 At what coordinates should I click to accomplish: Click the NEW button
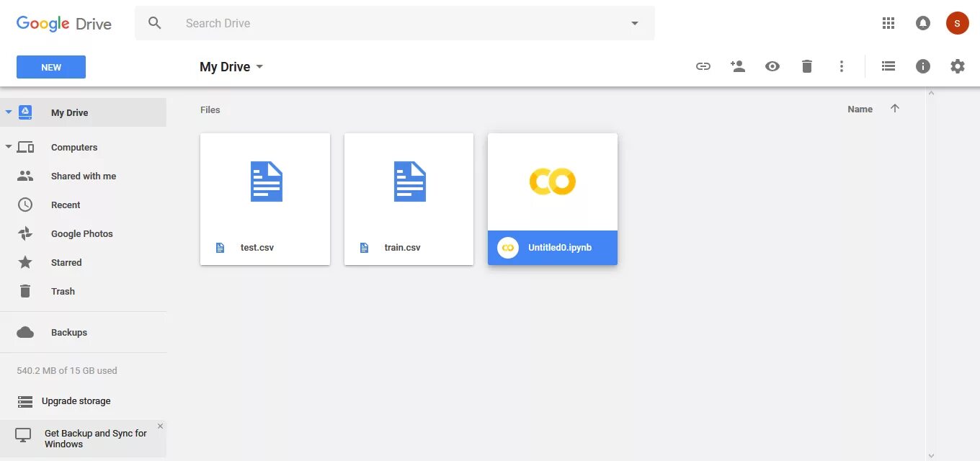[51, 67]
